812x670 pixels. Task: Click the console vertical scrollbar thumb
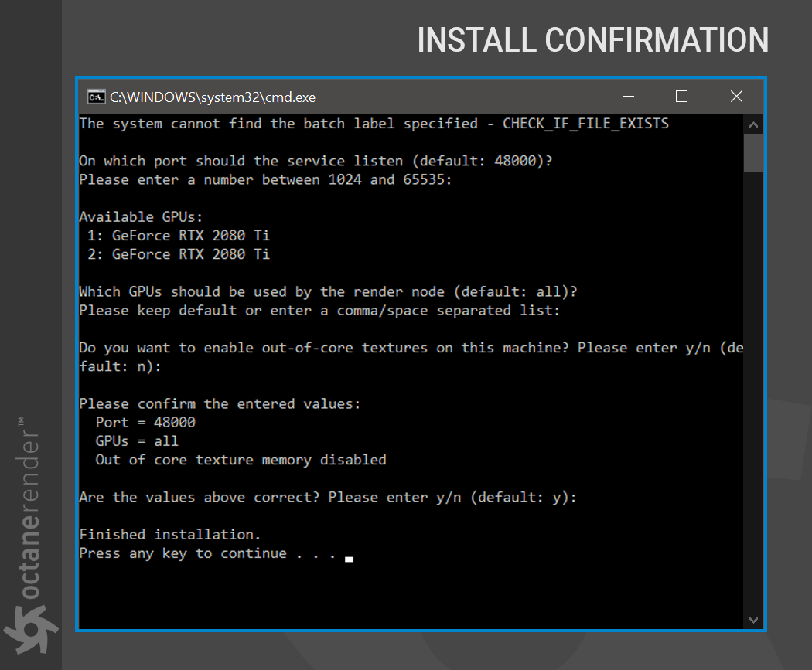(x=753, y=152)
